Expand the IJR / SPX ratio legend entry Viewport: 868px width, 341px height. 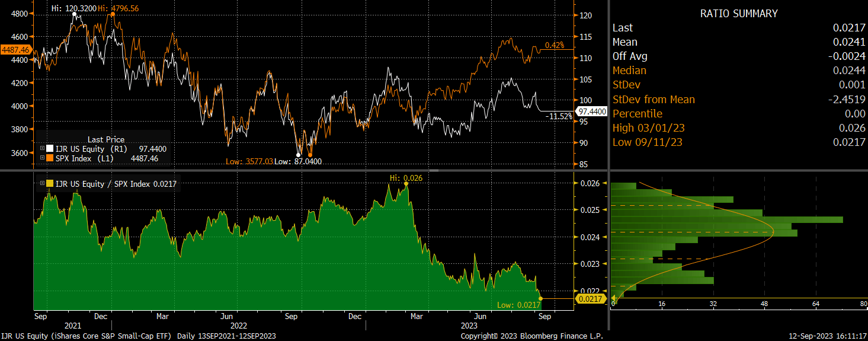coord(41,184)
